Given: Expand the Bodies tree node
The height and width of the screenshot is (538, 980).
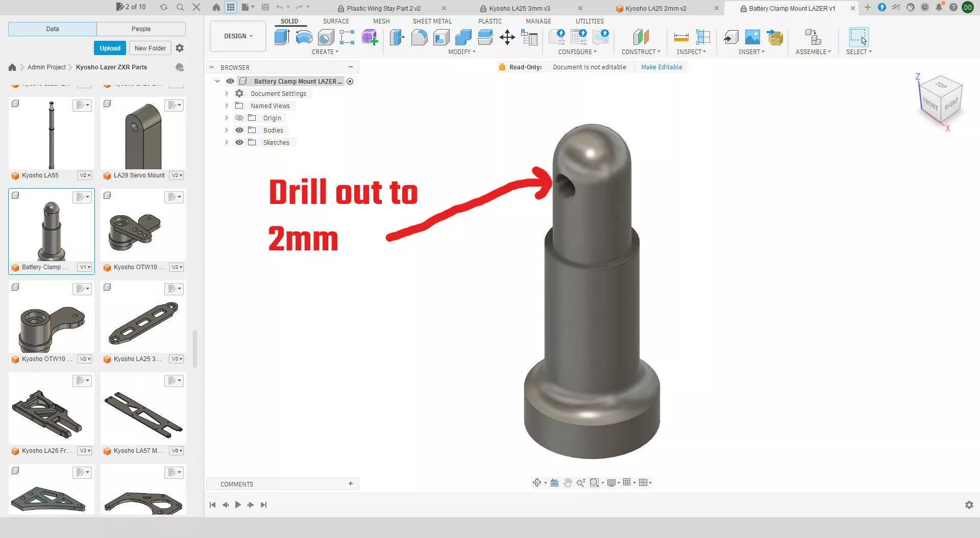Looking at the screenshot, I should [x=227, y=130].
